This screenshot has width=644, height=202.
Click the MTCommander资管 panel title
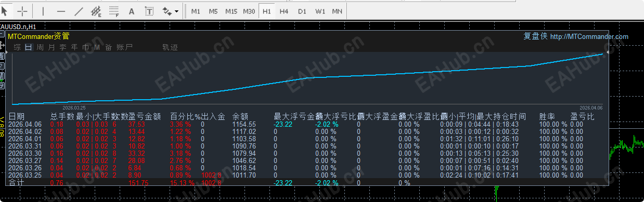tap(38, 36)
